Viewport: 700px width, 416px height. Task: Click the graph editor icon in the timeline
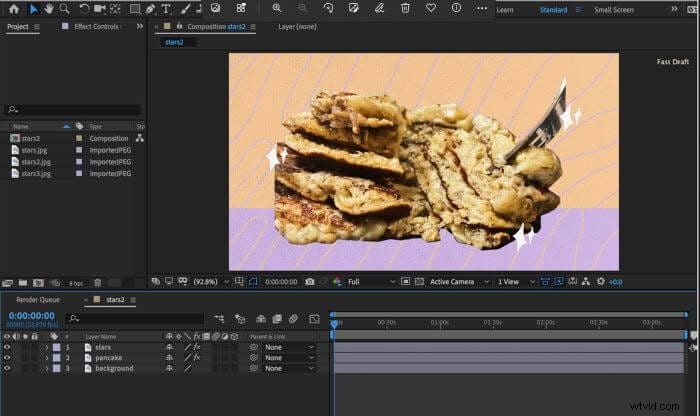[x=314, y=319]
